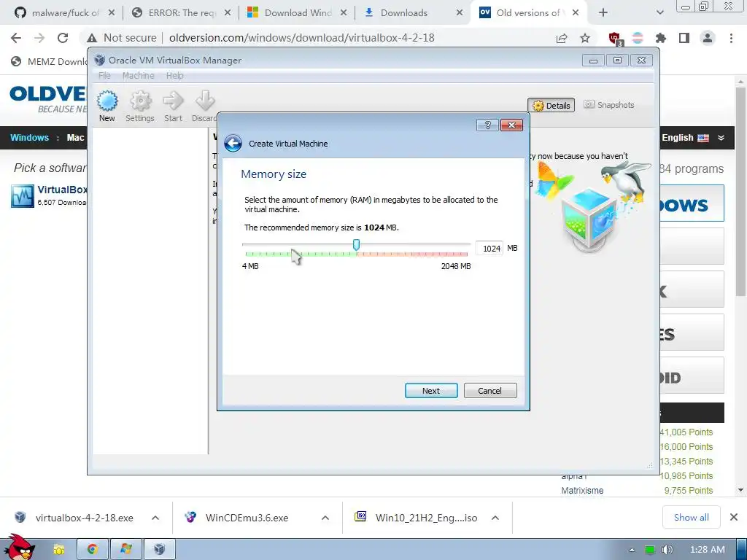Click the memory size slider handle
Image resolution: width=747 pixels, height=560 pixels.
point(356,245)
